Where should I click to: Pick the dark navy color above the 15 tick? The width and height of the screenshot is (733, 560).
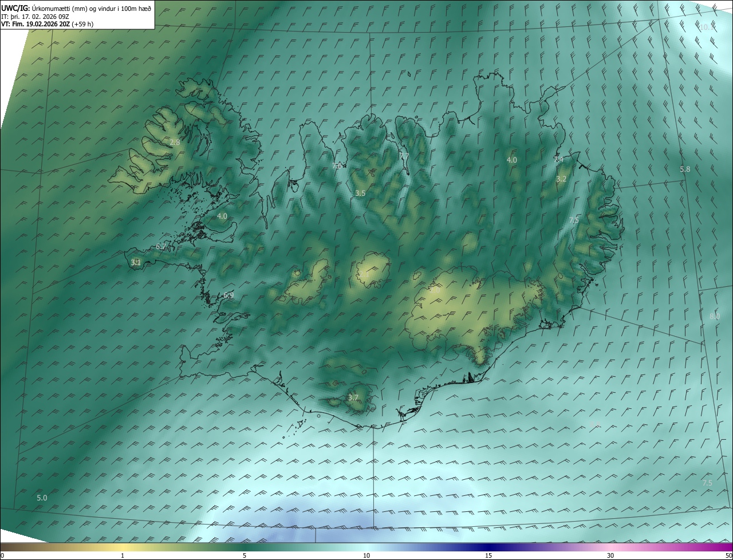click(488, 547)
